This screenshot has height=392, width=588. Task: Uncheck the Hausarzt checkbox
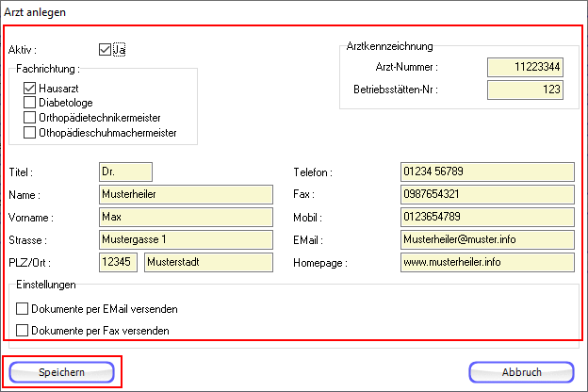tap(30, 88)
